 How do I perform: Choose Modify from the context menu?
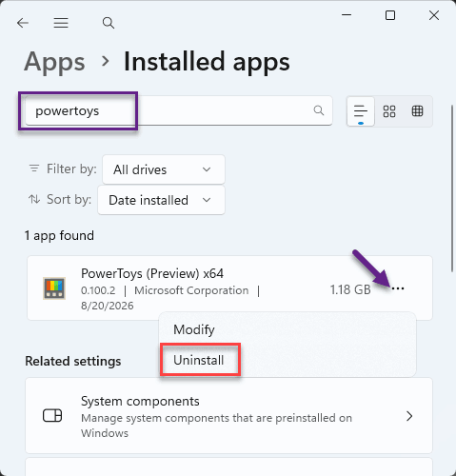click(194, 329)
